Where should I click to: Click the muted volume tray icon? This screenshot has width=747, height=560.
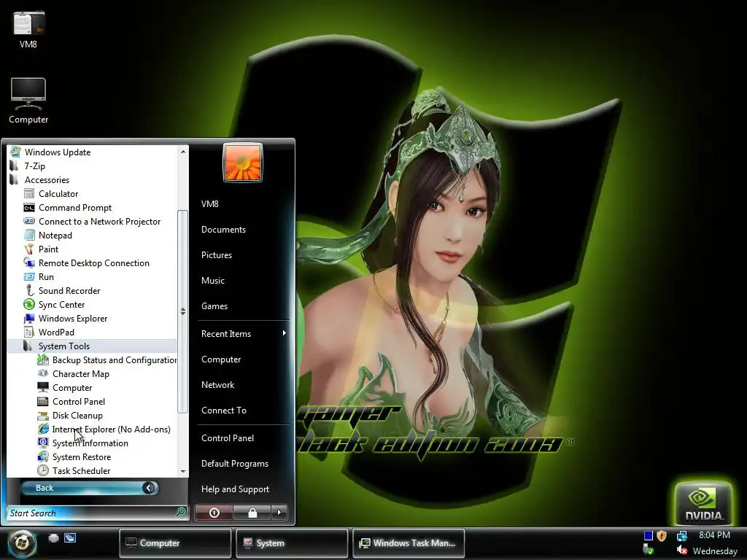coord(682,551)
